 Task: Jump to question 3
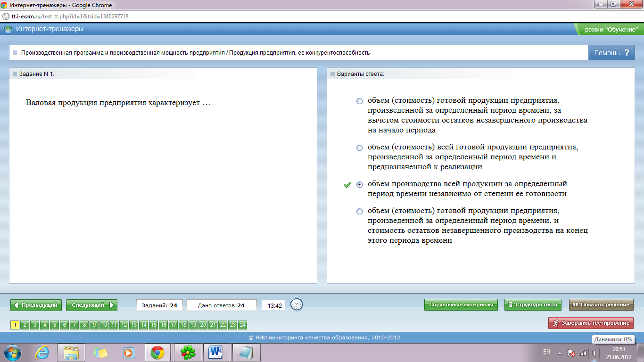point(34,325)
